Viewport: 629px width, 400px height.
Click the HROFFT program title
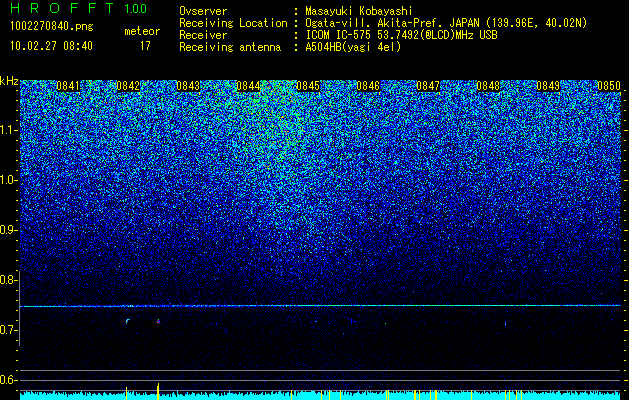click(x=62, y=8)
